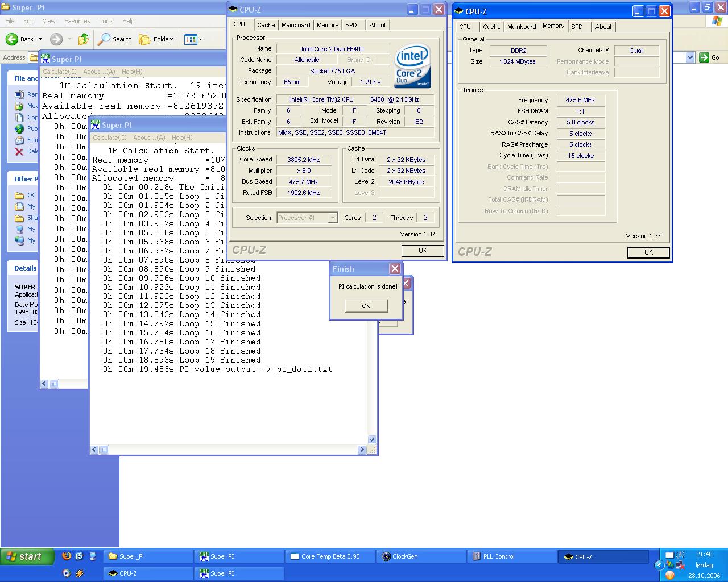Launch Windows Media Player from Quick Launch
This screenshot has width=728, height=582.
(x=67, y=573)
